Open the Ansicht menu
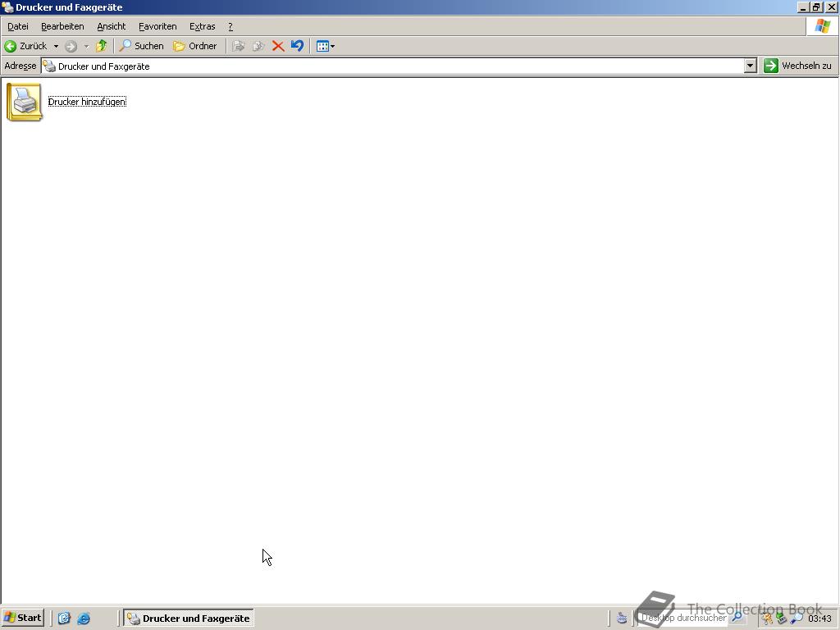The width and height of the screenshot is (840, 630). (x=111, y=26)
